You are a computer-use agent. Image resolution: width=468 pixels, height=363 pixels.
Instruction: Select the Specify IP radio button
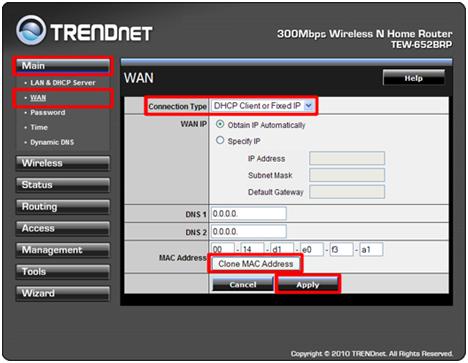tap(220, 140)
